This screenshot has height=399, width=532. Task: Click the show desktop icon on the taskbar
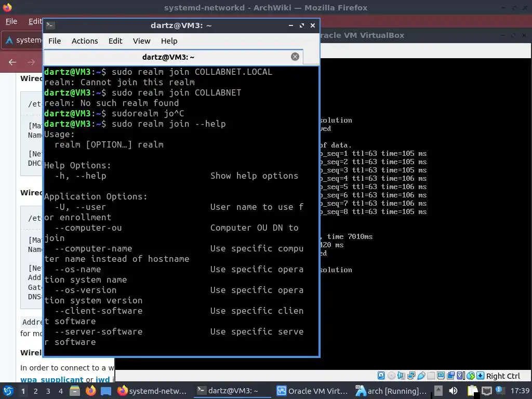[106, 391]
